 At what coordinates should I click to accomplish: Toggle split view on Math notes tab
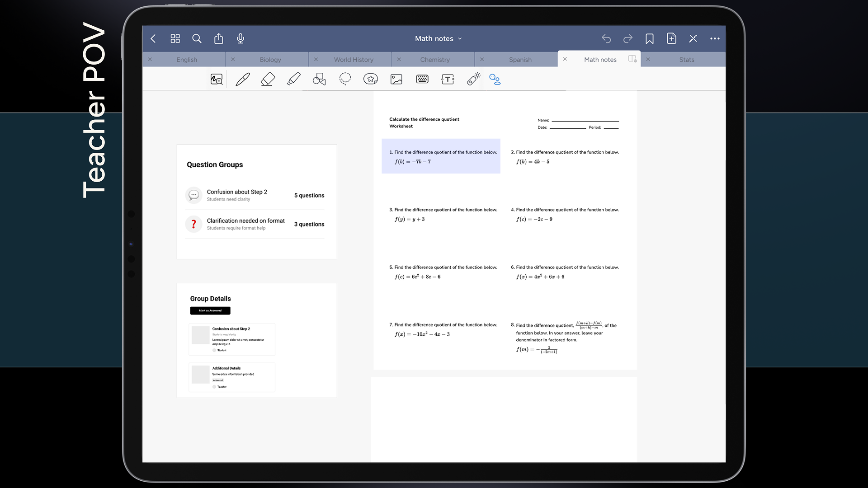[632, 59]
